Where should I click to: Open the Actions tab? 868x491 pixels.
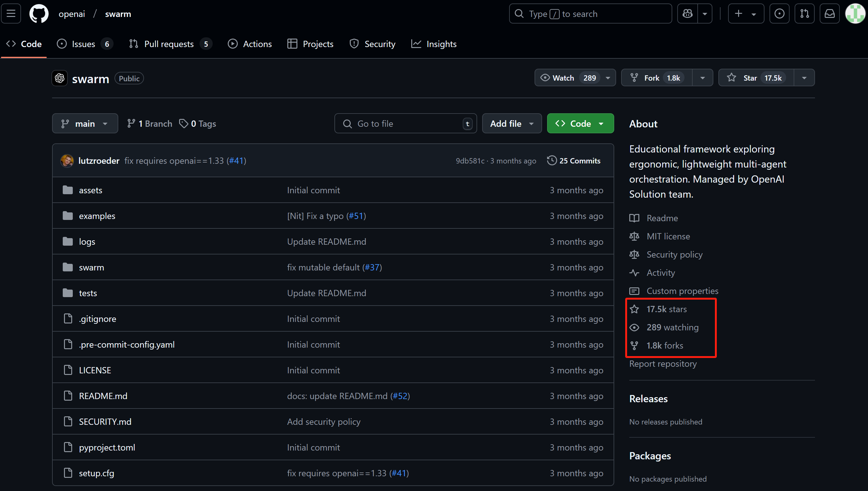[x=250, y=44]
